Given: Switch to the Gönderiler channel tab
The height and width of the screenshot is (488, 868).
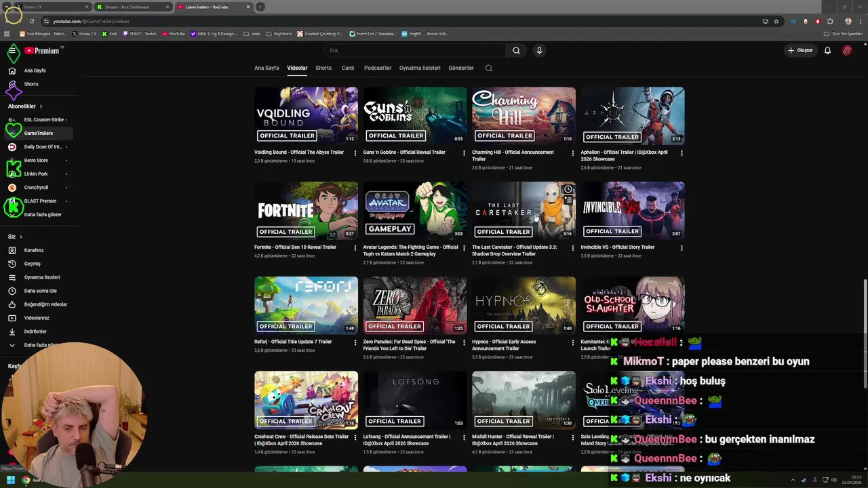Looking at the screenshot, I should coord(461,68).
